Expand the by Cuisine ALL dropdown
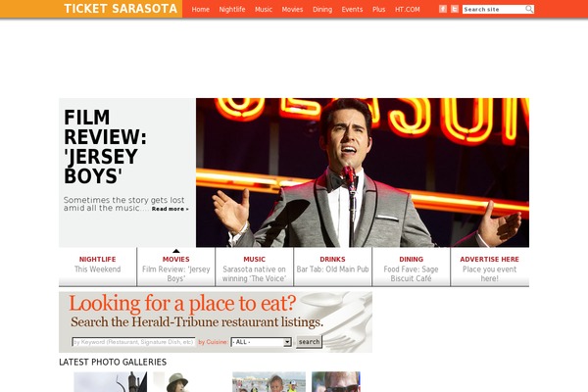Image resolution: width=588 pixels, height=392 pixels. tap(261, 342)
